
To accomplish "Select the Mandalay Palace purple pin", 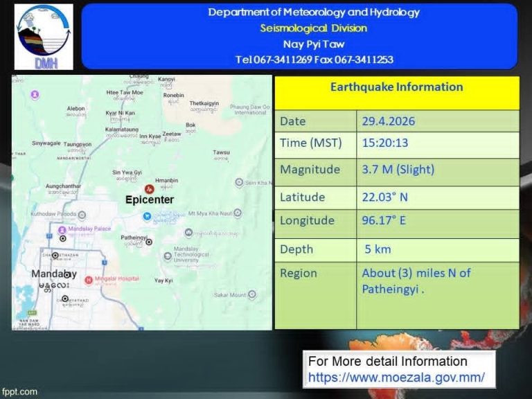I will tap(62, 229).
